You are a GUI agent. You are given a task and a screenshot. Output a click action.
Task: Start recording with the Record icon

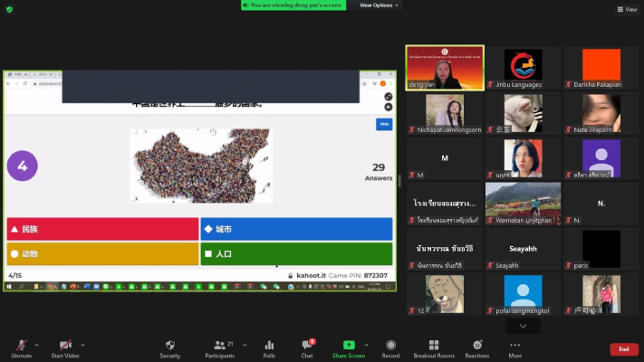tap(390, 348)
